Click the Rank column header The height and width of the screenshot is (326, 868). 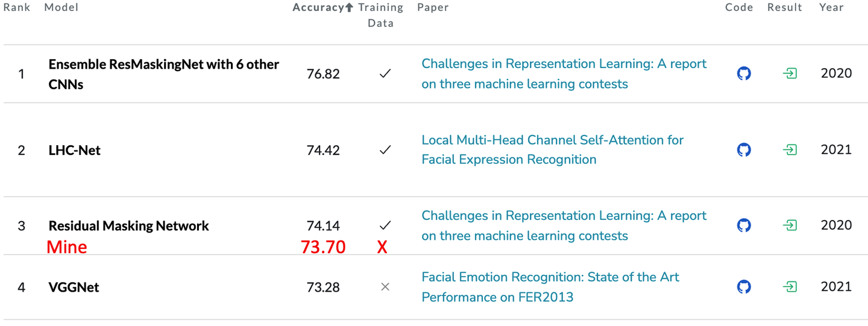pos(17,8)
